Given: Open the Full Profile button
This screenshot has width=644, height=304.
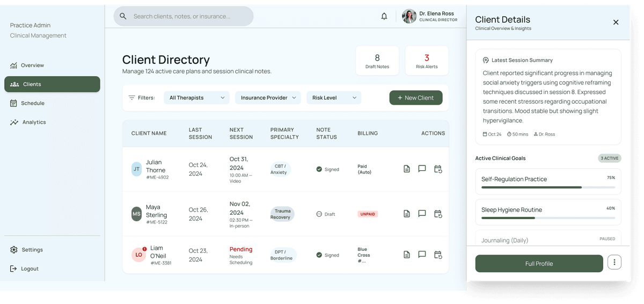Looking at the screenshot, I should click(539, 263).
